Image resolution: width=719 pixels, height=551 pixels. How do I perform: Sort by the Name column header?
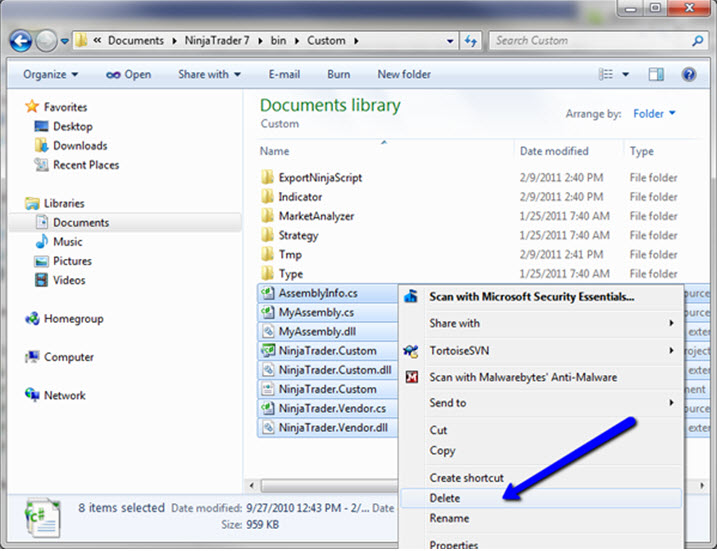[x=274, y=151]
